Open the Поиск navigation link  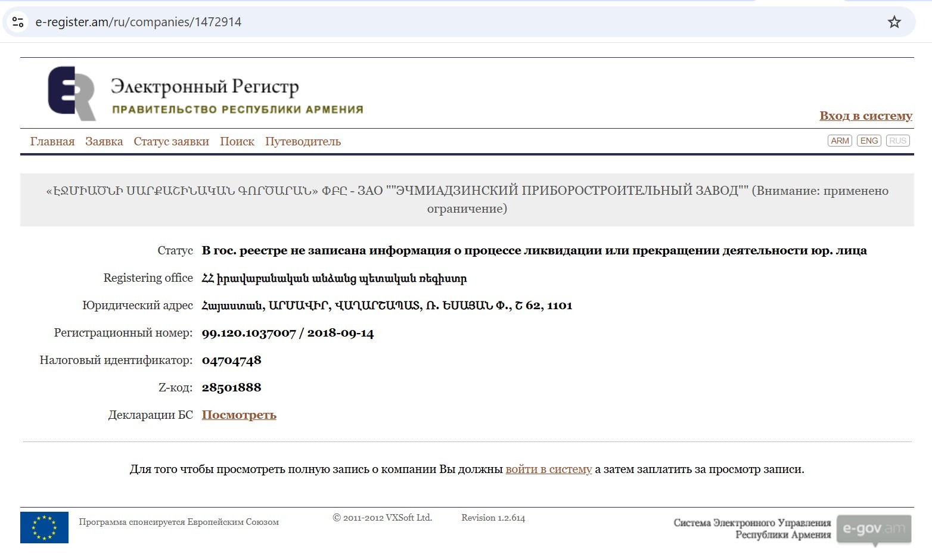click(237, 141)
